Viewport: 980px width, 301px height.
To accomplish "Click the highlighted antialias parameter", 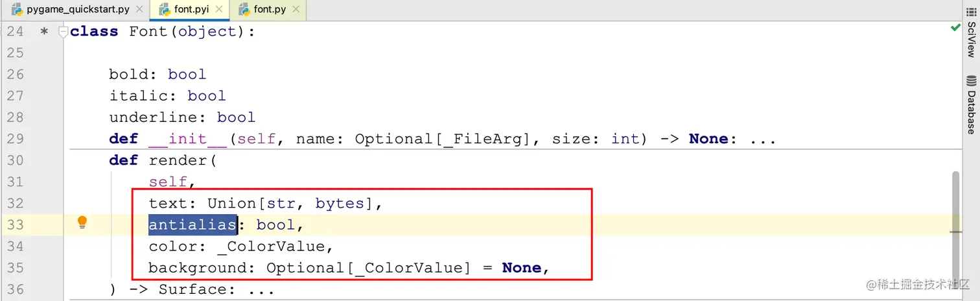I will 192,225.
